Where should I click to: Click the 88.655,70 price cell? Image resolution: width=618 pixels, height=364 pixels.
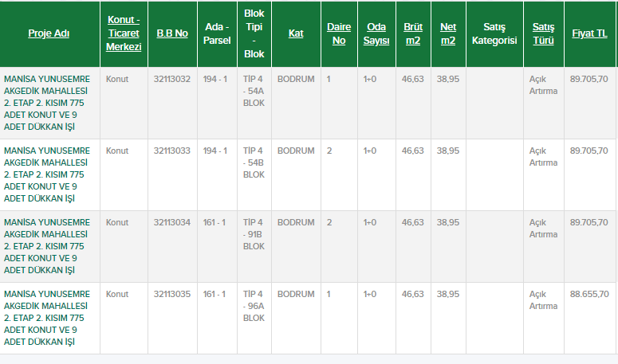tap(588, 294)
